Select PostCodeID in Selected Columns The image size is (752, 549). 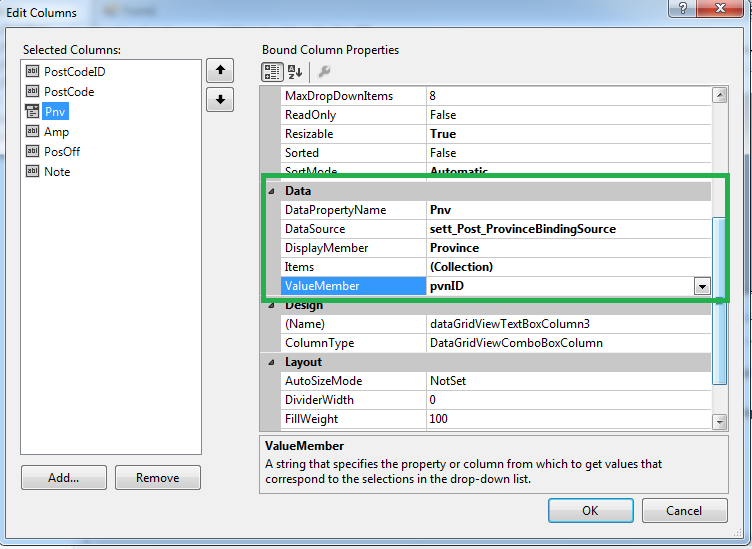(x=75, y=71)
